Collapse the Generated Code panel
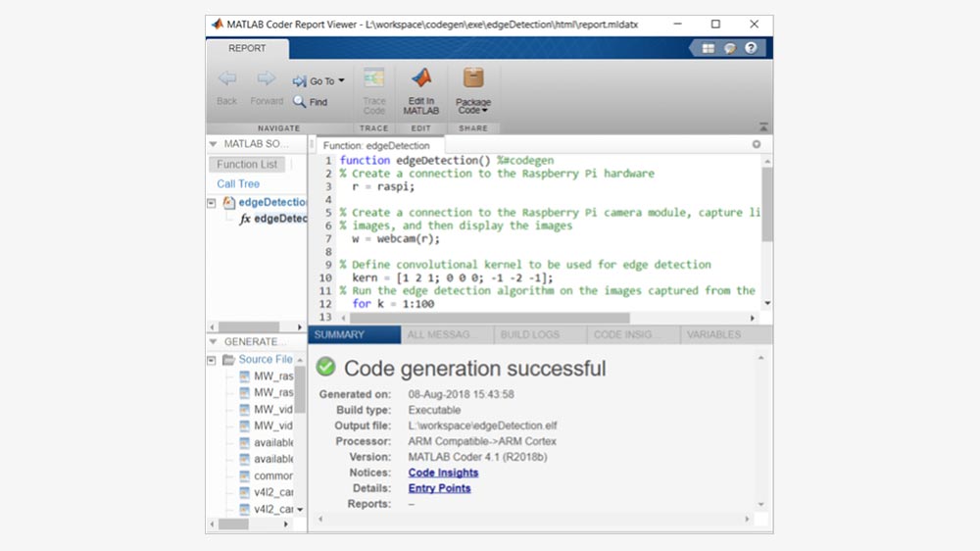 (x=213, y=342)
